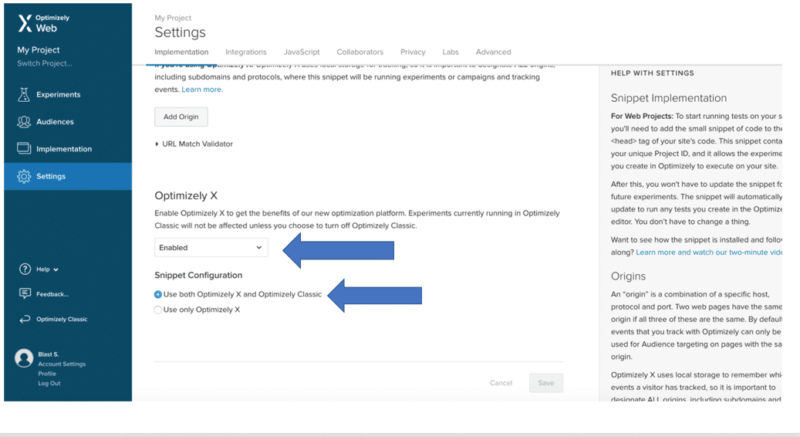The image size is (800, 437).
Task: Click the Implementation monitor icon
Action: (x=23, y=148)
